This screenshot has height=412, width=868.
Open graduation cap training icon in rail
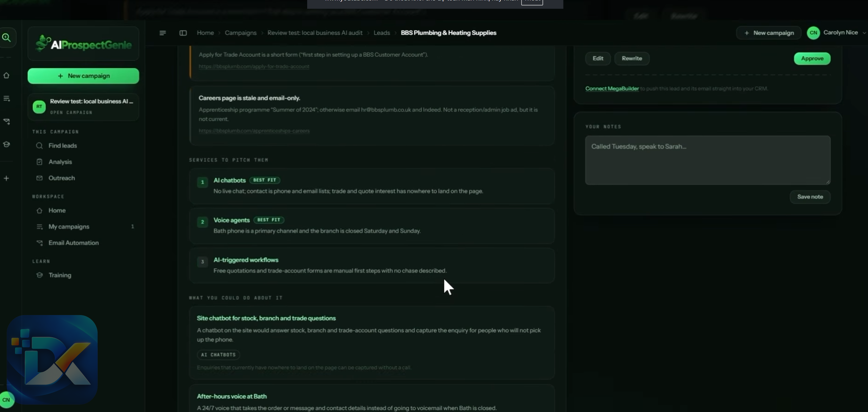tap(6, 144)
